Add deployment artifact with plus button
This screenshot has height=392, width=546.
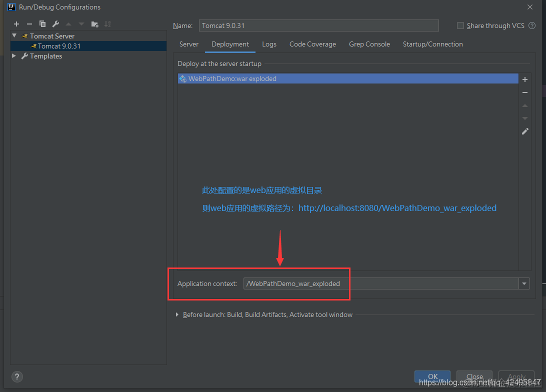(525, 79)
